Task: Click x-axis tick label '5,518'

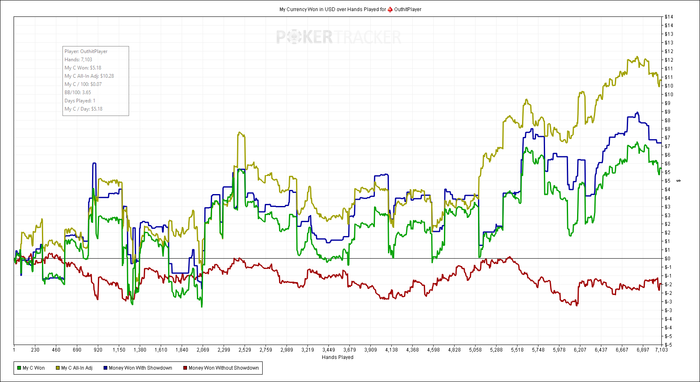Action: click(x=517, y=351)
